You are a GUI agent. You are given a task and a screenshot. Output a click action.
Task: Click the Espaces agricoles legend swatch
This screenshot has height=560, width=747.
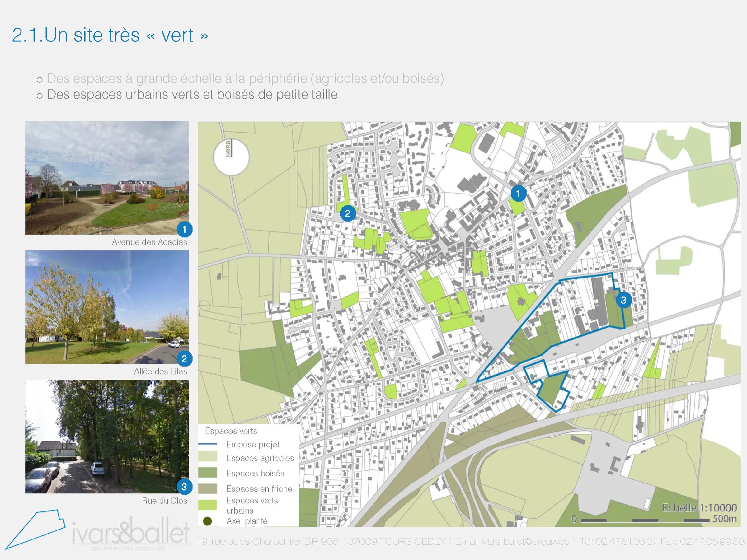coord(207,457)
